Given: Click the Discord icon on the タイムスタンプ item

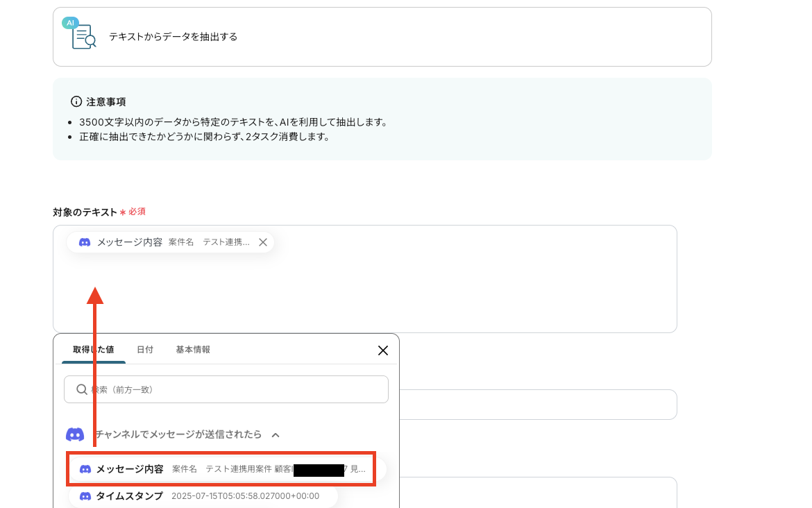Looking at the screenshot, I should point(85,496).
